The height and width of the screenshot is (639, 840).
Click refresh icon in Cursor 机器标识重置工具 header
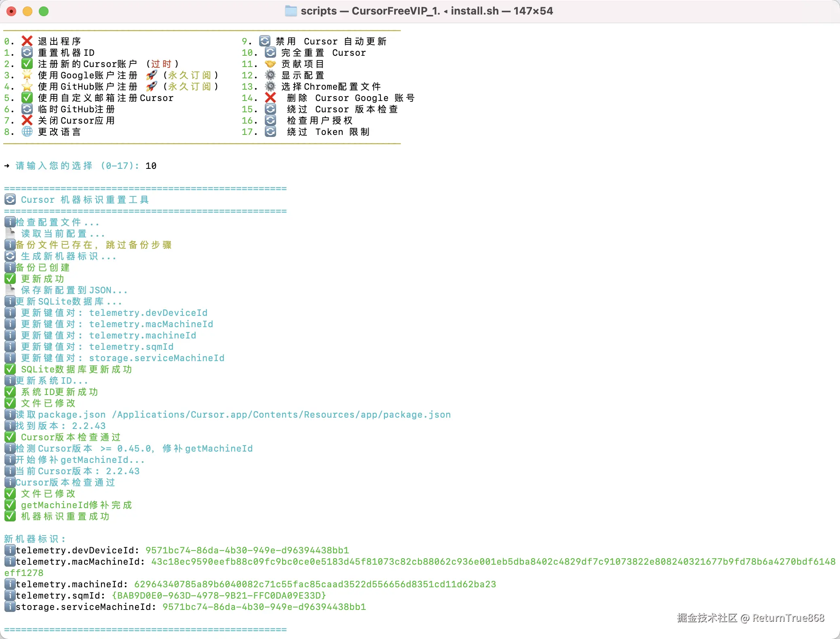coord(10,200)
